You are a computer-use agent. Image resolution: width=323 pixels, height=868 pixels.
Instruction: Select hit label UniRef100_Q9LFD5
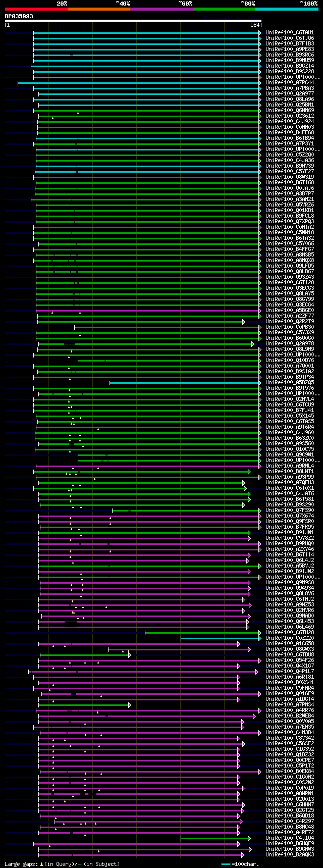(290, 266)
